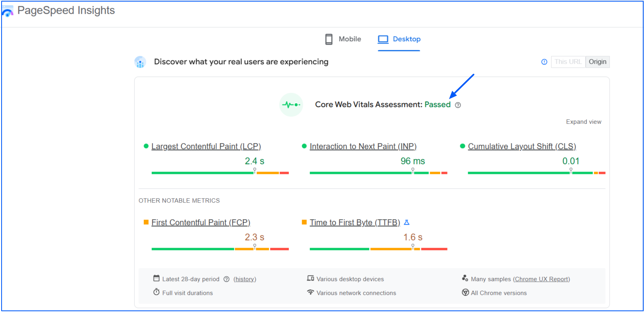
Task: Click the green status dot beside LCP
Action: pyautogui.click(x=146, y=146)
